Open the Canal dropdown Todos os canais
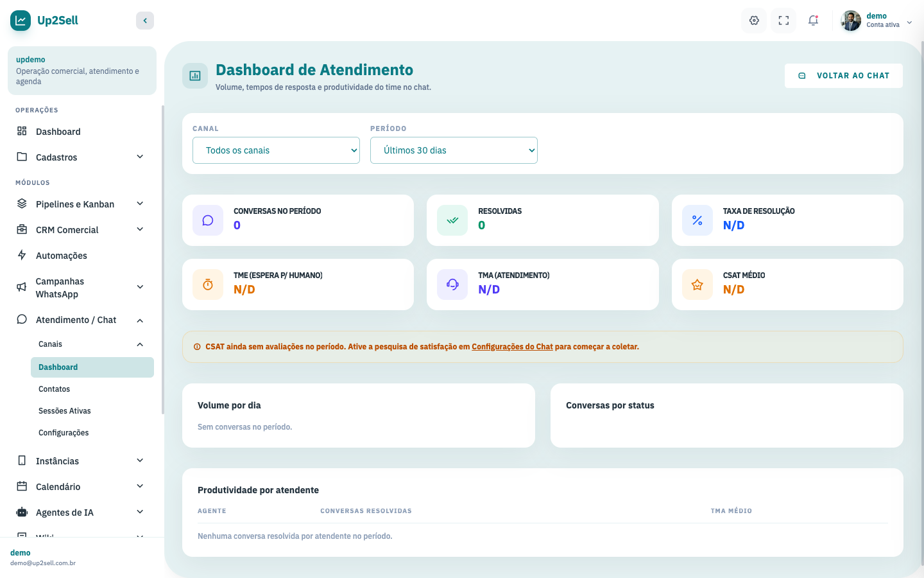 click(x=276, y=150)
